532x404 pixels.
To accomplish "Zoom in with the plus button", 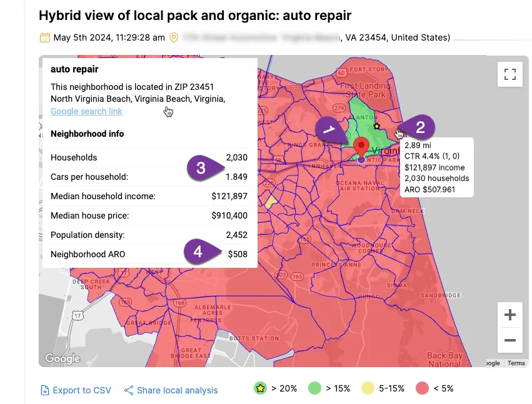I will 509,315.
